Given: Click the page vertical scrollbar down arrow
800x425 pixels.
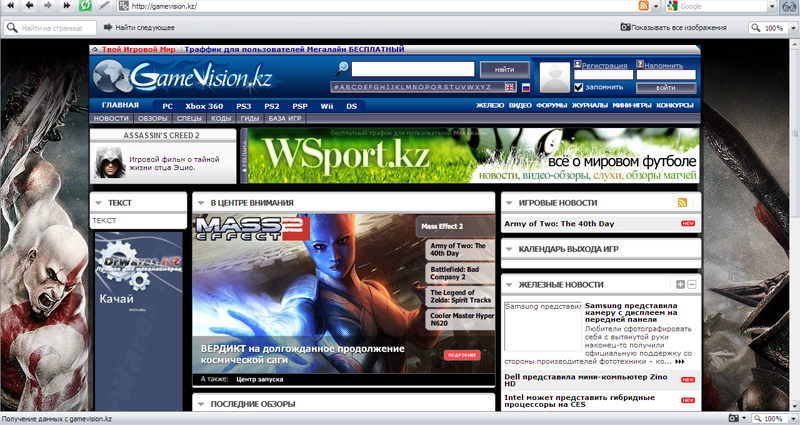Looking at the screenshot, I should (x=795, y=406).
